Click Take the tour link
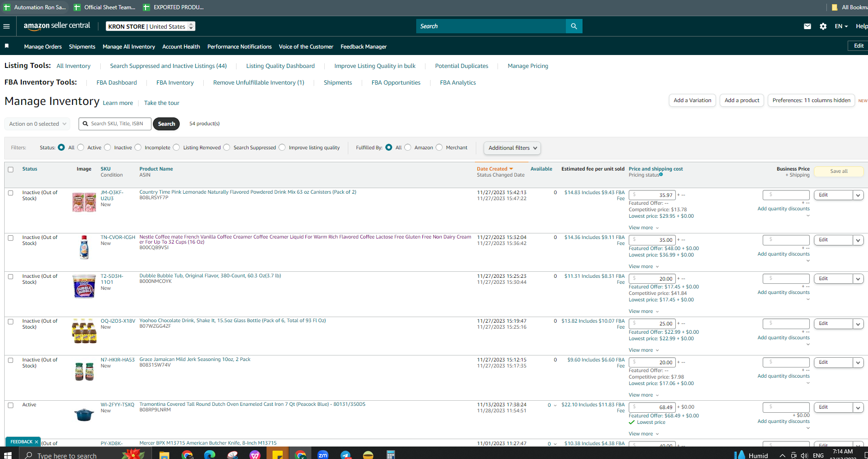This screenshot has width=868, height=459. (162, 103)
